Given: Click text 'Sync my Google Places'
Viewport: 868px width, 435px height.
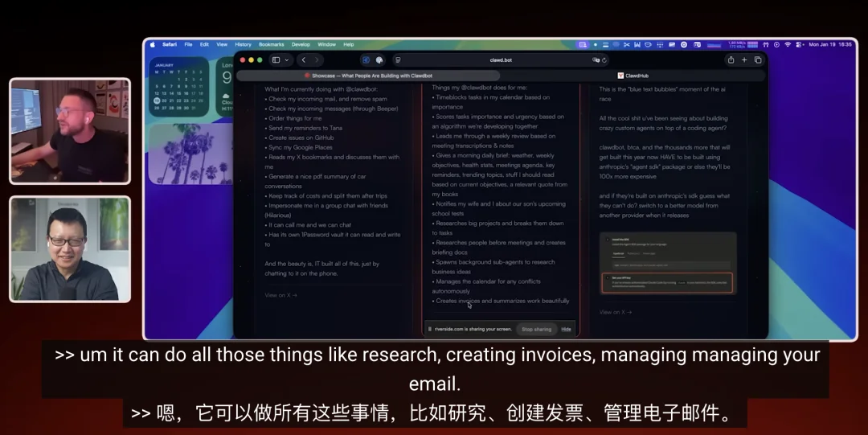Looking at the screenshot, I should pyautogui.click(x=300, y=147).
